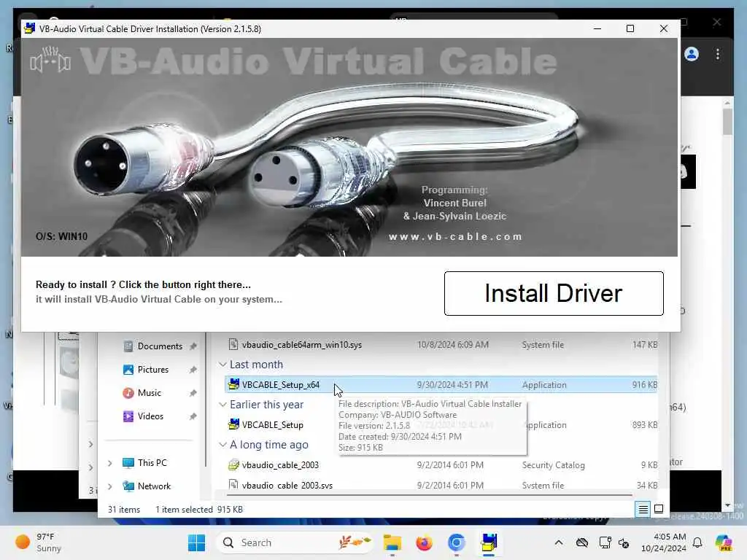Click the Documents folder icon in sidebar

coord(128,346)
